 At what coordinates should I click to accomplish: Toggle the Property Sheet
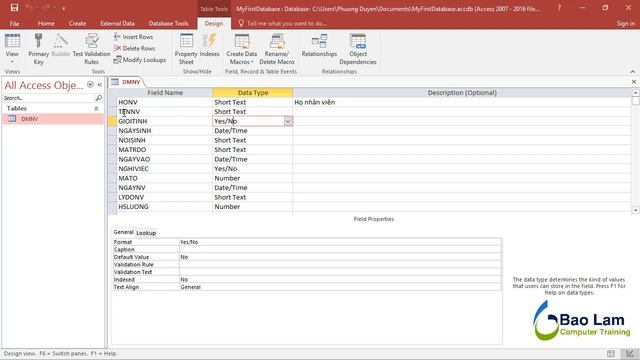pyautogui.click(x=186, y=49)
